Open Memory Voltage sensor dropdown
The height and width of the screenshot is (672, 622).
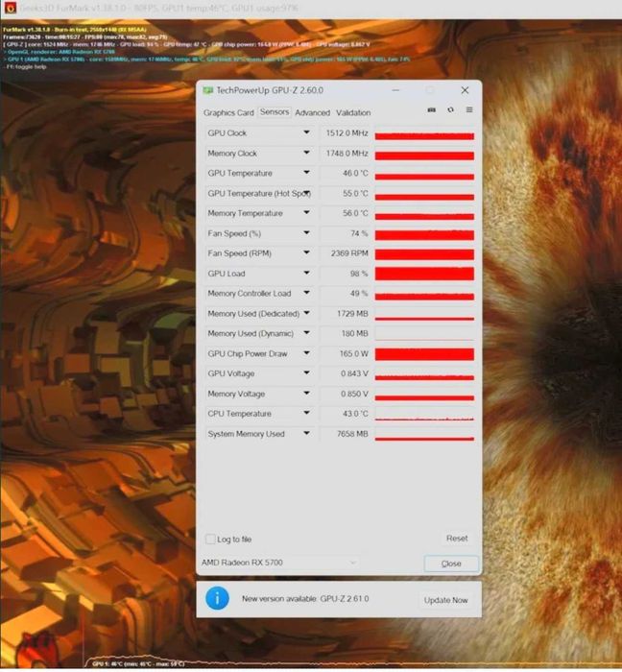306,394
